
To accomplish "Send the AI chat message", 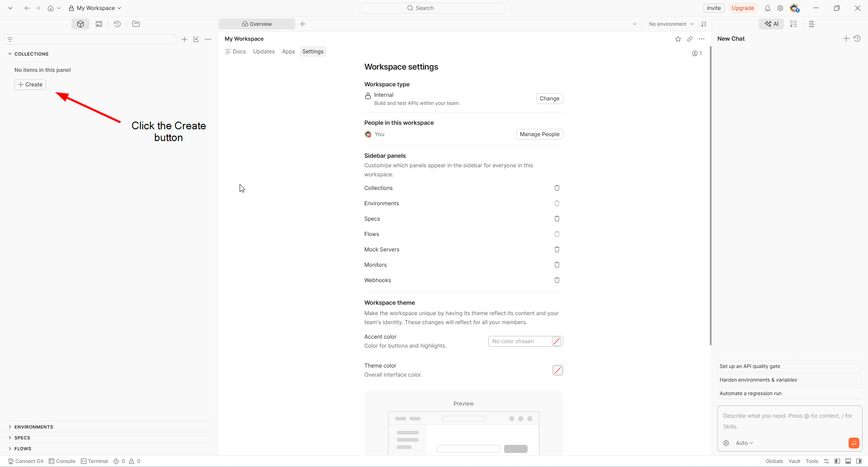I will click(854, 443).
